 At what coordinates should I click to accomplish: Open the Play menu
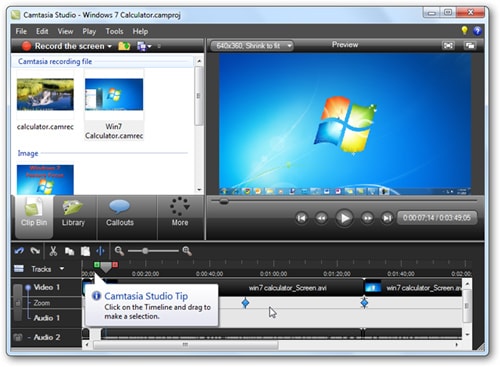pyautogui.click(x=89, y=31)
